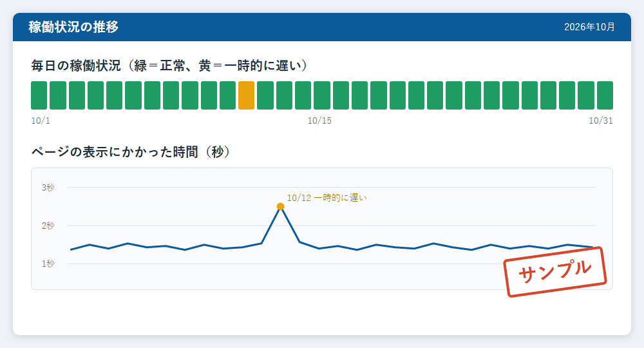Click the orange peak marker on the chart
644x348 pixels.
pyautogui.click(x=281, y=206)
